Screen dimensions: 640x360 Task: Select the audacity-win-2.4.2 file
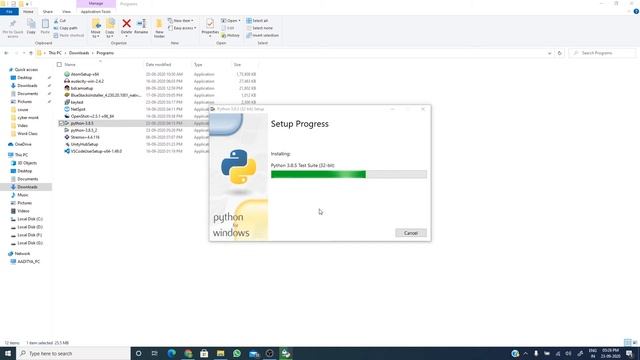(x=87, y=81)
